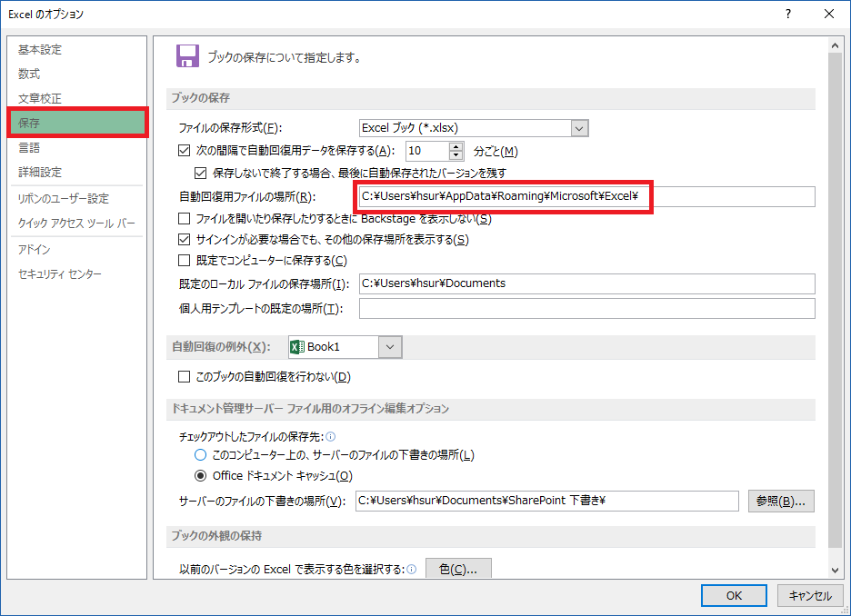Screen dimensions: 851x616
Task: Click the info icon next to color selection label
Action: [x=412, y=570]
